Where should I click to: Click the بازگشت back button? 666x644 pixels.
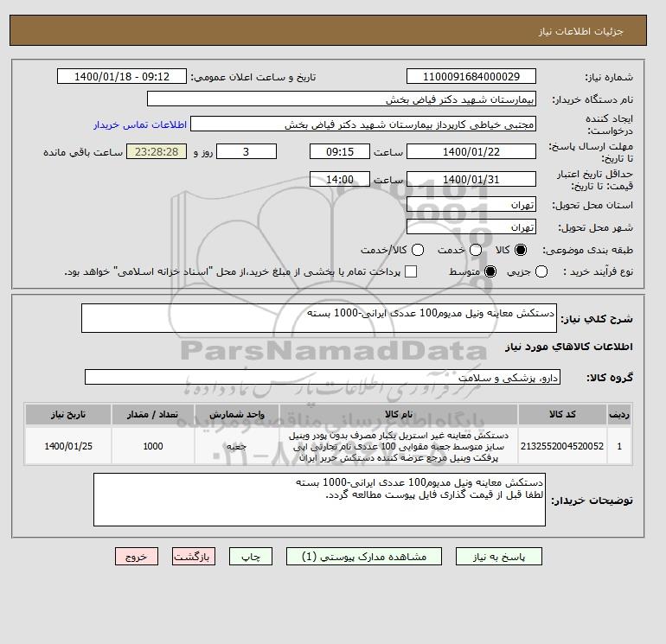[194, 557]
